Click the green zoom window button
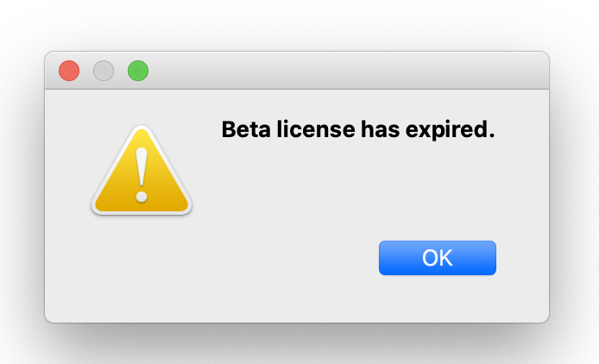This screenshot has height=364, width=599. tap(138, 71)
